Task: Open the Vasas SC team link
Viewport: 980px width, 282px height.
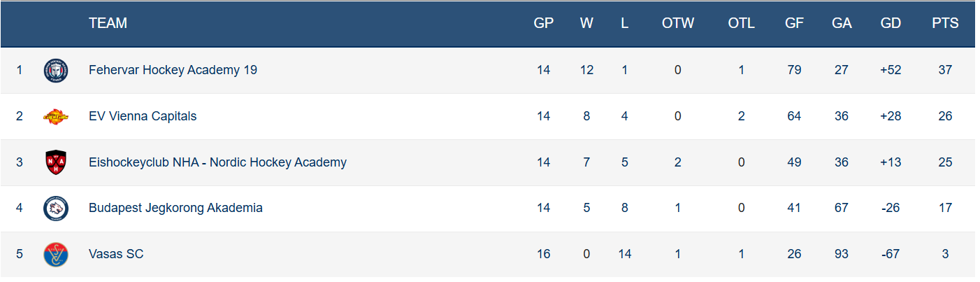Action: (x=116, y=254)
